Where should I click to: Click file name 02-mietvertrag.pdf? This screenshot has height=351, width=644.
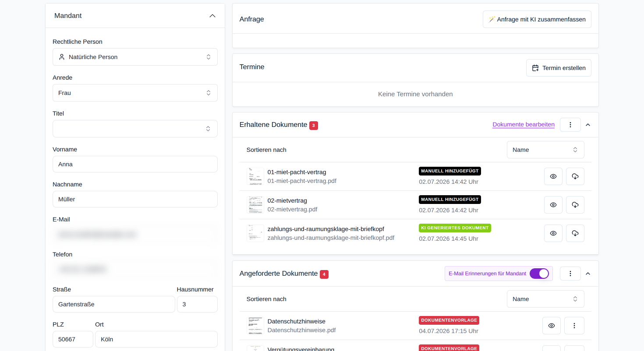coord(293,209)
